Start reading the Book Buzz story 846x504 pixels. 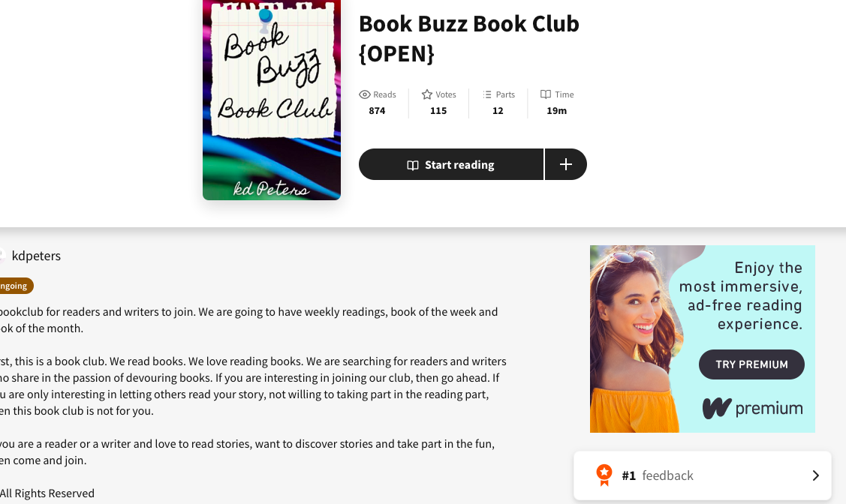[451, 164]
